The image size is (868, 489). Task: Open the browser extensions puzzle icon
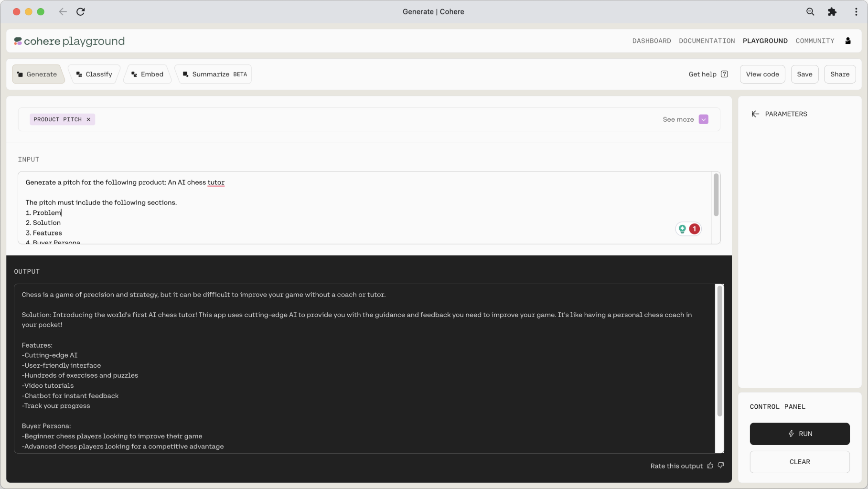point(832,12)
